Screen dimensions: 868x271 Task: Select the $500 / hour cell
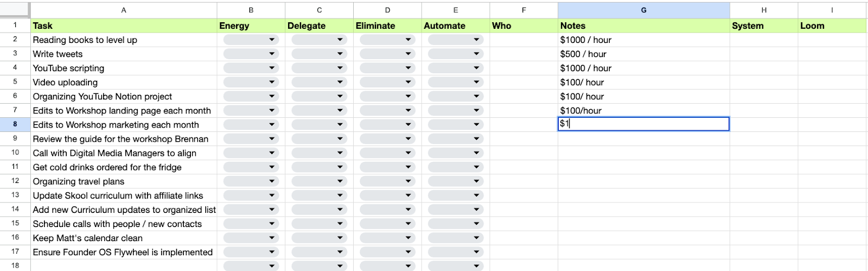click(x=644, y=54)
